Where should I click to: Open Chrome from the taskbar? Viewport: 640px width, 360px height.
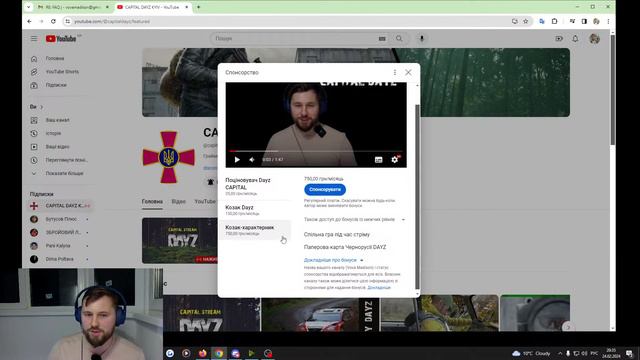click(219, 353)
